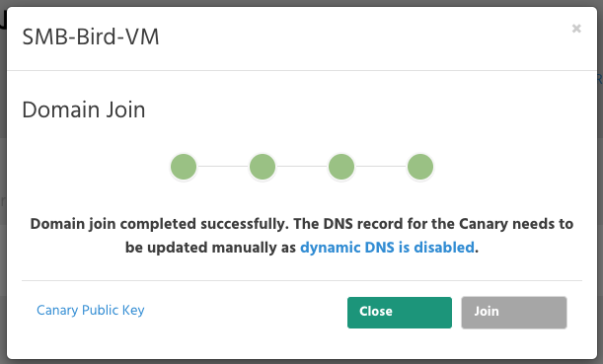603x364 pixels.
Task: Click the connector line between steps one and two
Action: (x=223, y=167)
